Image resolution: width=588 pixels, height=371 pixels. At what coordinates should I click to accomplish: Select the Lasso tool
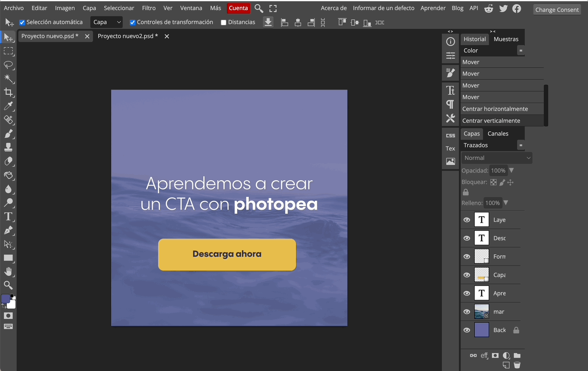8,65
